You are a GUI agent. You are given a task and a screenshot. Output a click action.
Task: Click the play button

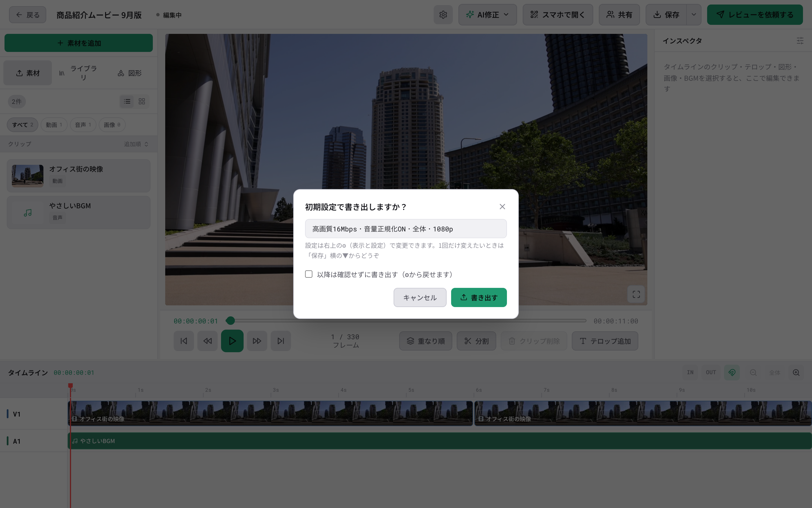tap(232, 341)
